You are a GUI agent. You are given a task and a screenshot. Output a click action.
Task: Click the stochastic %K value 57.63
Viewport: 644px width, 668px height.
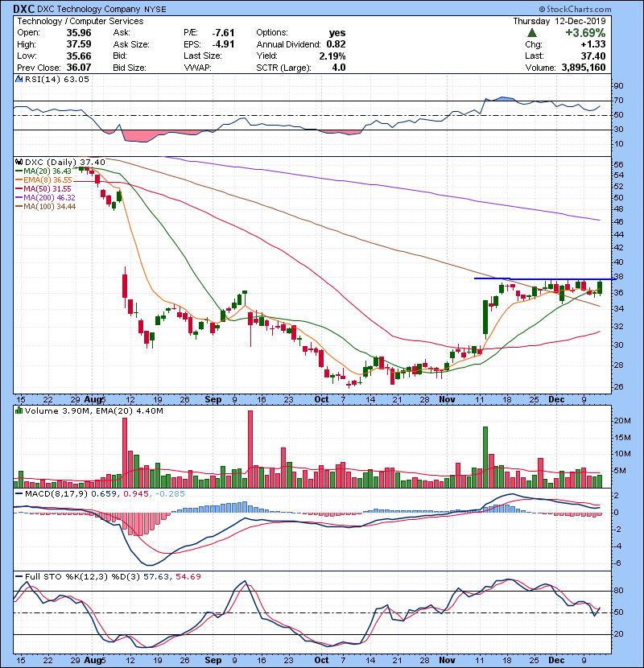(x=156, y=576)
